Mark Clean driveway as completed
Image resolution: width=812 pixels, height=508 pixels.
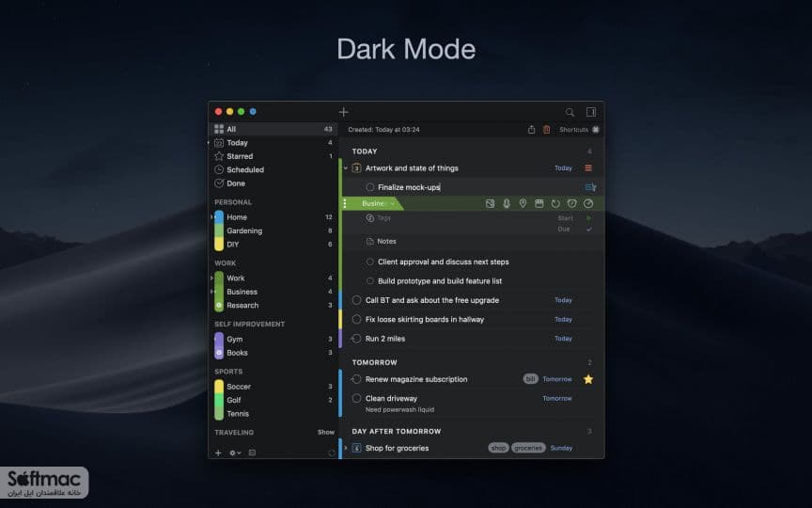356,398
